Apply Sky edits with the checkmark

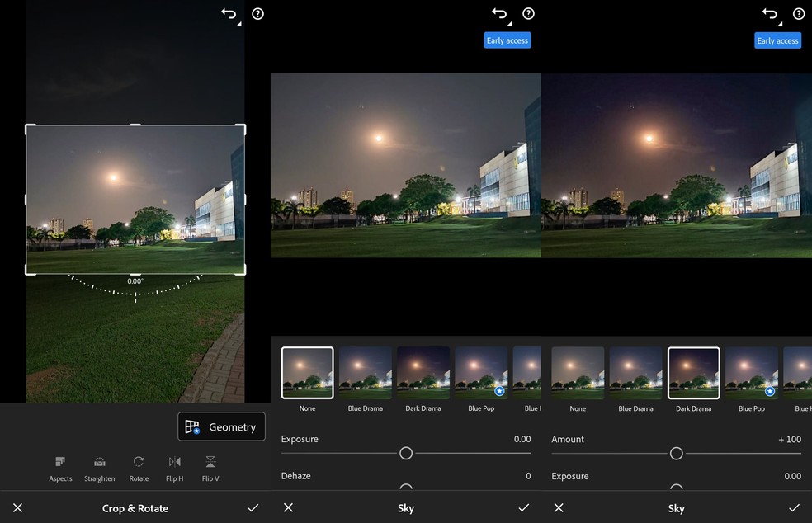pos(523,507)
